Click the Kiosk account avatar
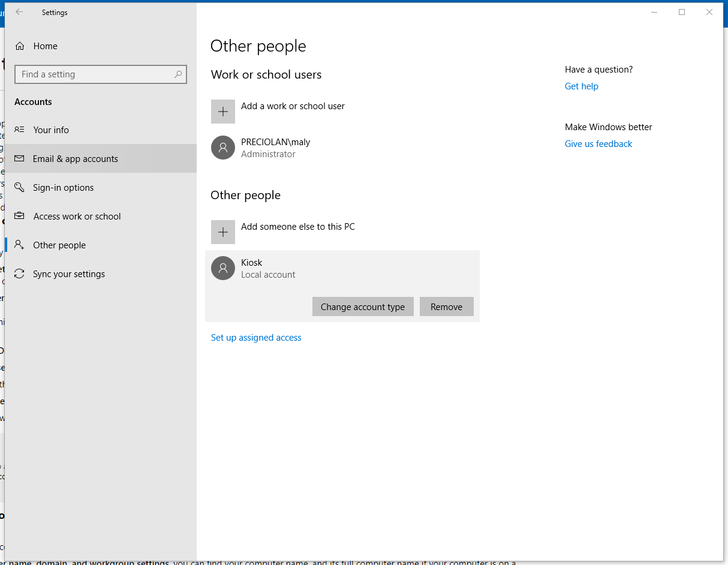Screen dimensions: 728x565 [223, 268]
